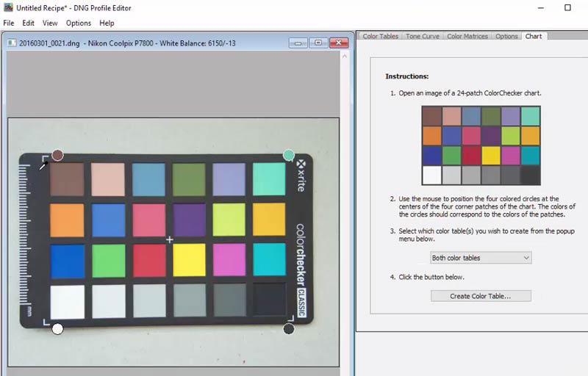Click 'Open an image of a 24-patch ColorChecker chart'
The height and width of the screenshot is (376, 588).
470,93
